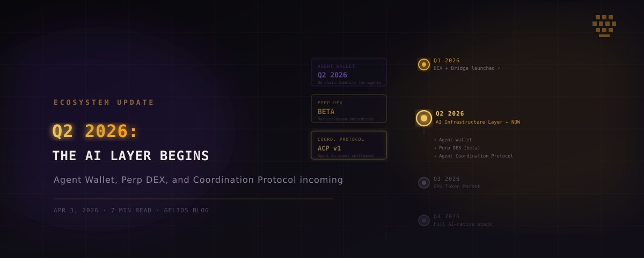Image resolution: width=644 pixels, height=258 pixels.
Task: Click the Q2 2026: headline text
Action: pyautogui.click(x=95, y=131)
